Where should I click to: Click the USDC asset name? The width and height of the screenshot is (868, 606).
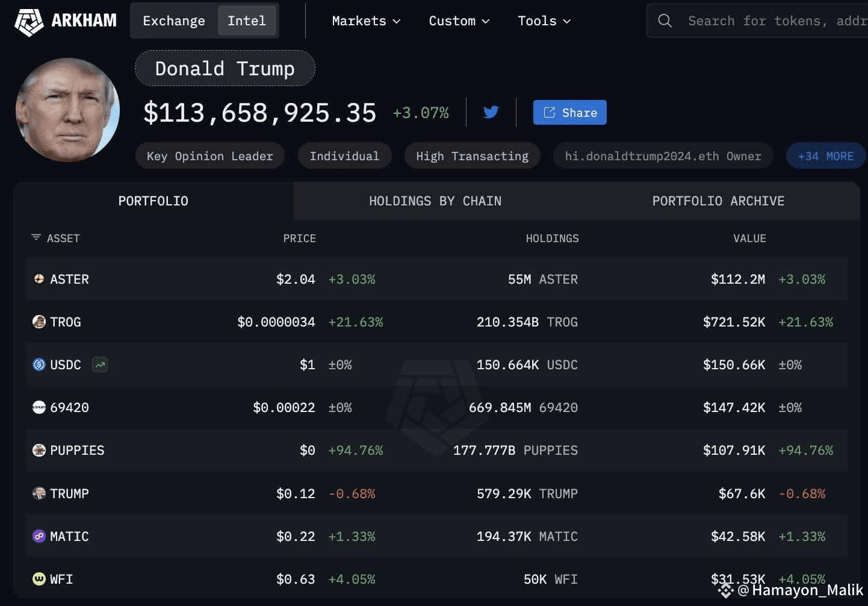[x=66, y=364]
